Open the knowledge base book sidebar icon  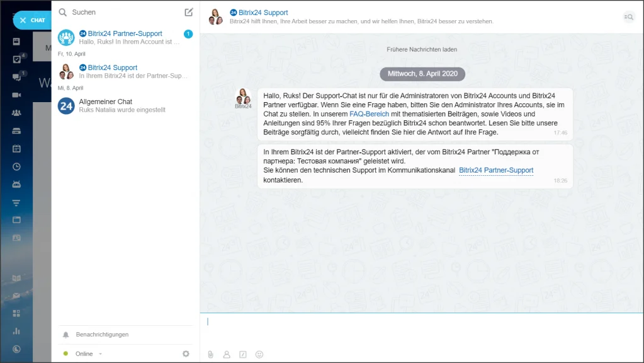pos(16,278)
